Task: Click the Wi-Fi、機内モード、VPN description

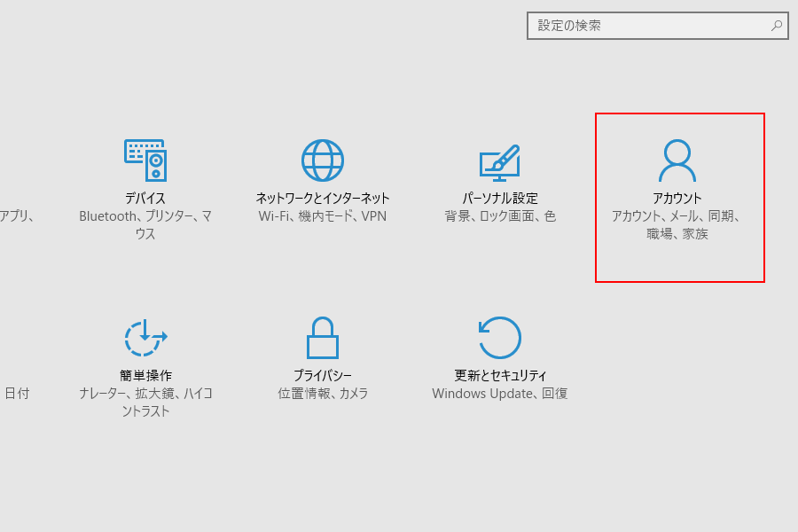Action: 323,216
